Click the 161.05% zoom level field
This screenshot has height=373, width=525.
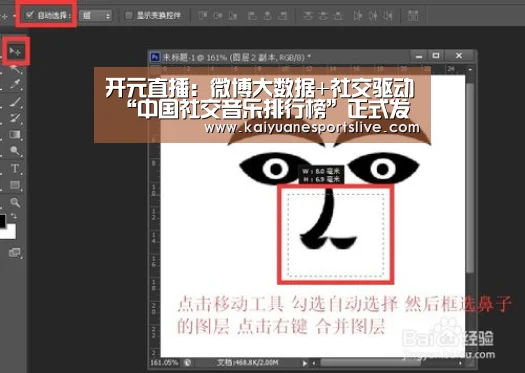click(x=164, y=363)
